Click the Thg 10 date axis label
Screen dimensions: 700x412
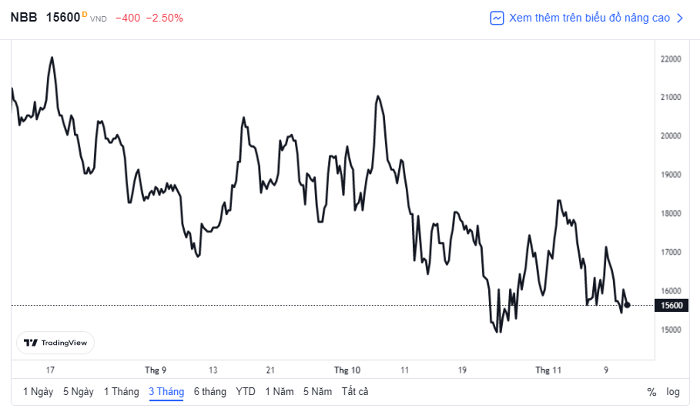(x=347, y=370)
